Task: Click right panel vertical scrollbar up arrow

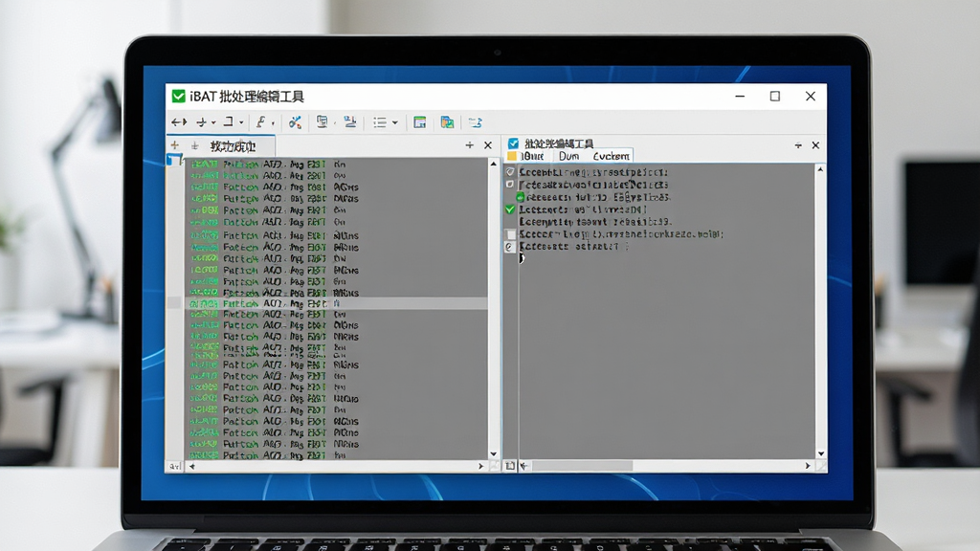Action: (x=820, y=169)
